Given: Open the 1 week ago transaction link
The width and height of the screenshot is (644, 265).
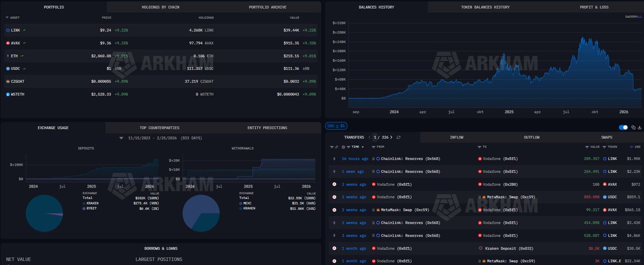Looking at the screenshot, I should [353, 172].
